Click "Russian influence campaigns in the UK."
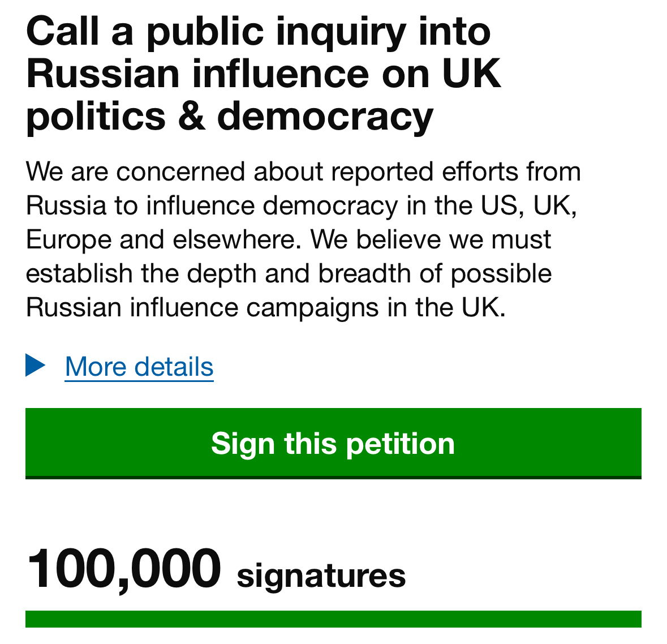 (x=265, y=307)
